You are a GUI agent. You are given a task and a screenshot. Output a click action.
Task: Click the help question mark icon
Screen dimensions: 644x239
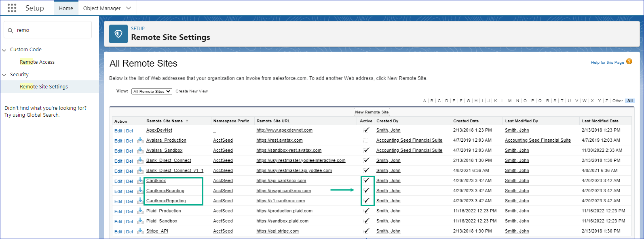[x=629, y=62]
